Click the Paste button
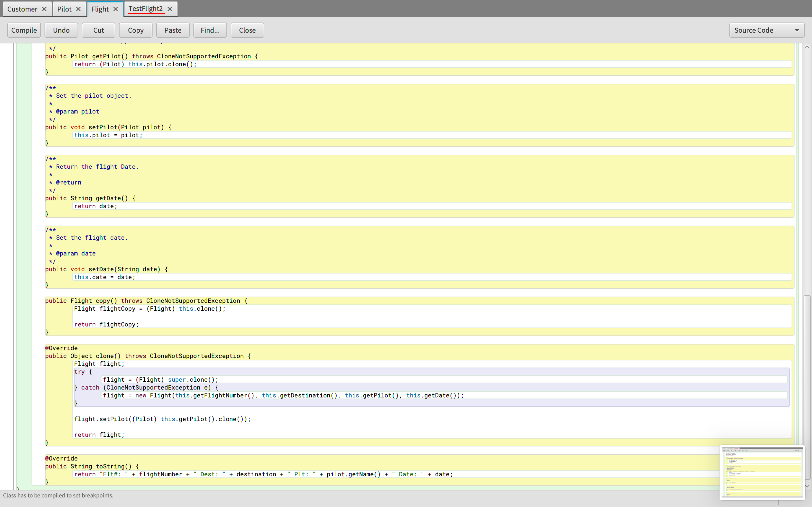 point(173,30)
